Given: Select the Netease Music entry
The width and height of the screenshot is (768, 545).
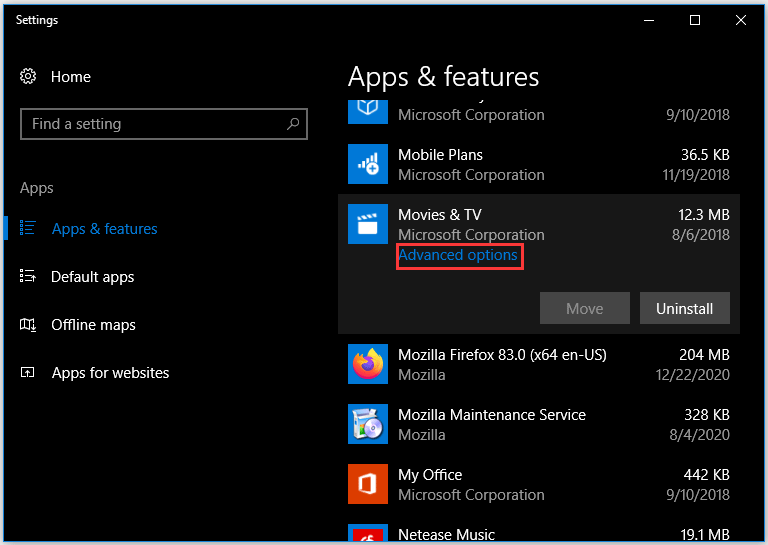Looking at the screenshot, I should pyautogui.click(x=447, y=534).
